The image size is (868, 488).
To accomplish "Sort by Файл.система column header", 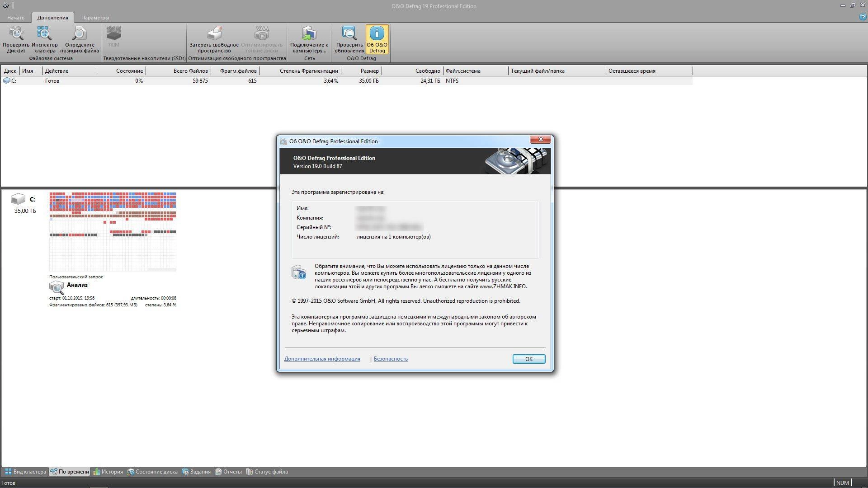I will click(476, 71).
